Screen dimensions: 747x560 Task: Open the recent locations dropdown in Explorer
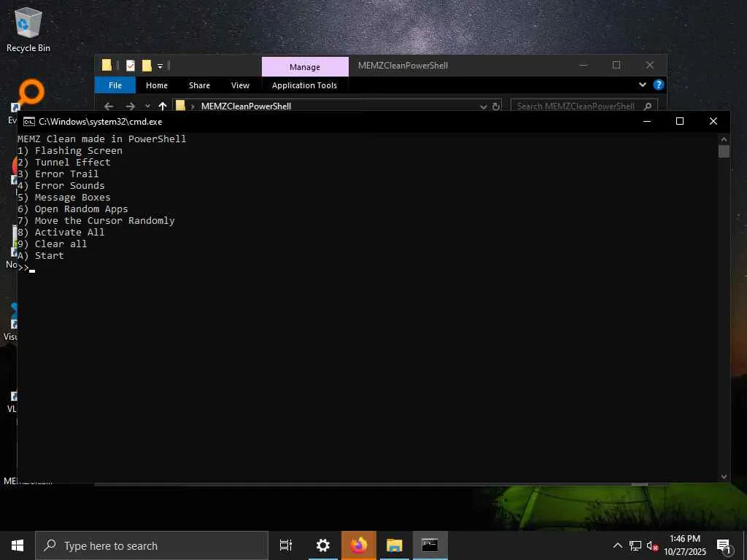point(147,106)
